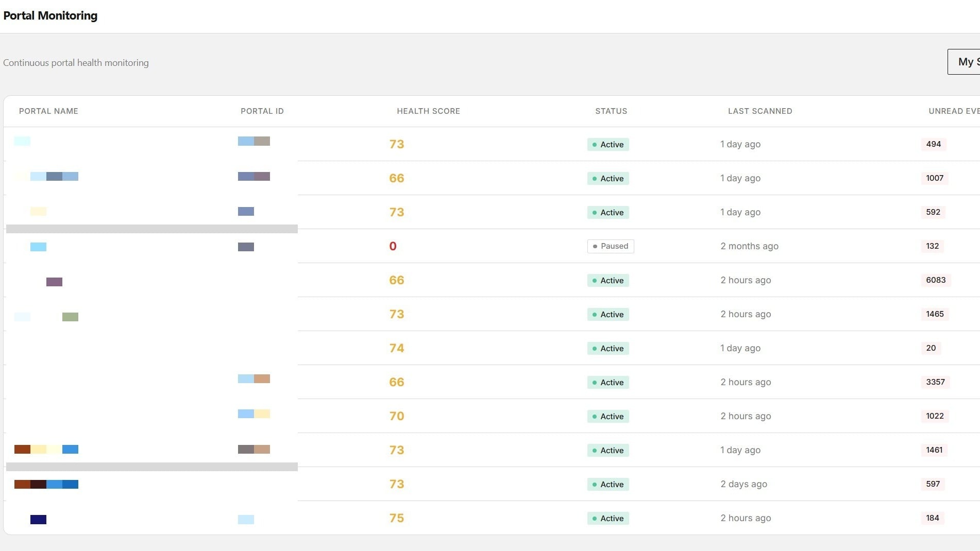
Task: Open the 1007 unread events badge
Action: (935, 178)
